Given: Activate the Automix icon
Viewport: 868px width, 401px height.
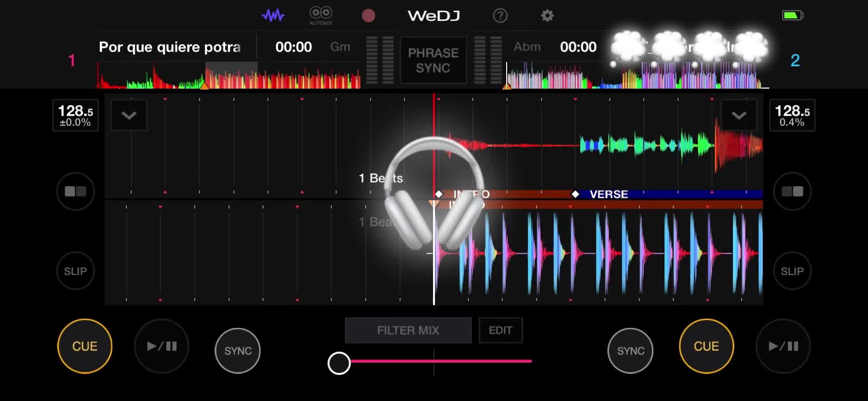Looking at the screenshot, I should pos(321,15).
